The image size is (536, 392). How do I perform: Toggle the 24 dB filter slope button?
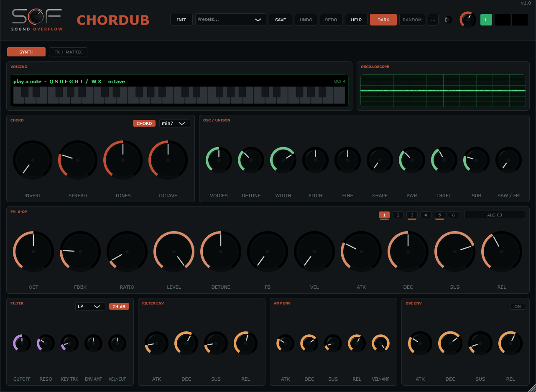point(119,306)
